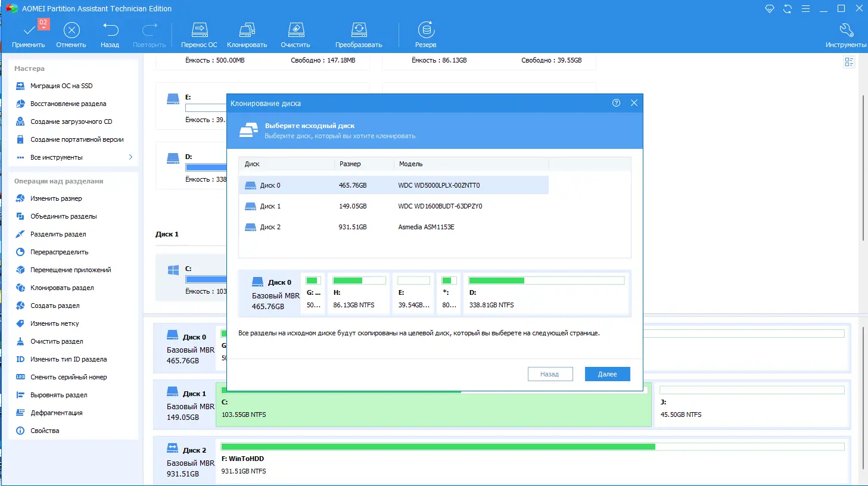
Task: Select Диск 0 row in source list
Action: (x=393, y=185)
